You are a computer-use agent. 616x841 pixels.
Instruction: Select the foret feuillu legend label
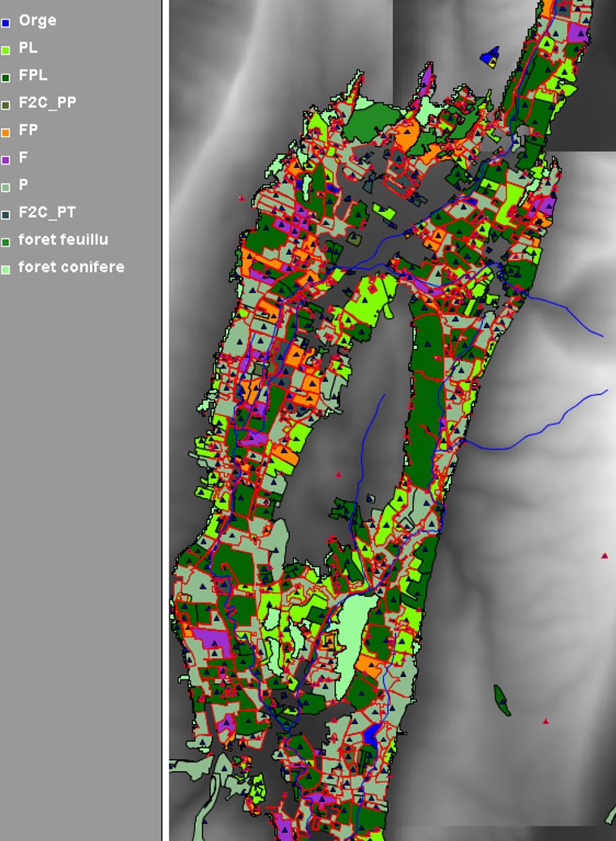62,240
